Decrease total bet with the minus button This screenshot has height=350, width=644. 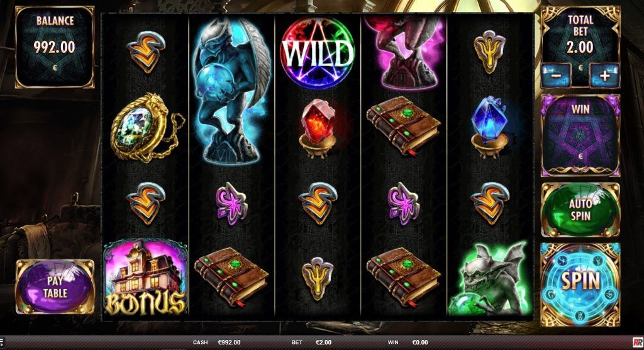pyautogui.click(x=556, y=76)
